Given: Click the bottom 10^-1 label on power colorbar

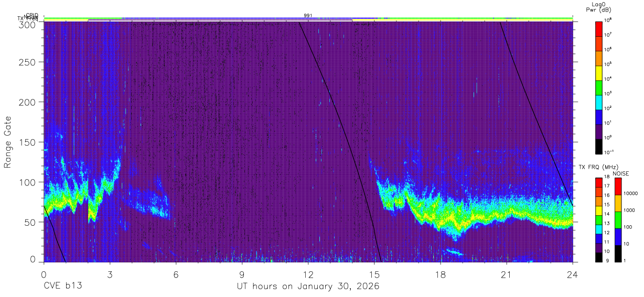Looking at the screenshot, I should (x=609, y=151).
